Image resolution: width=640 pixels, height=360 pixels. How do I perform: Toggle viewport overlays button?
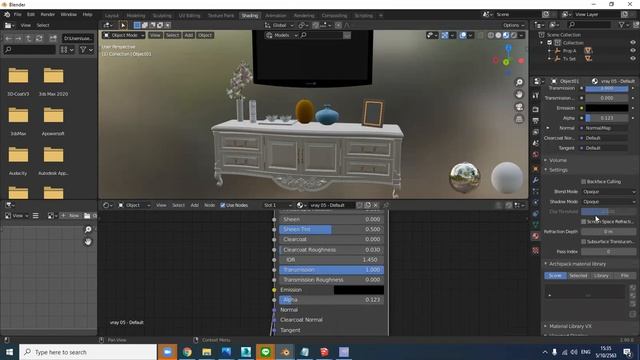463,36
